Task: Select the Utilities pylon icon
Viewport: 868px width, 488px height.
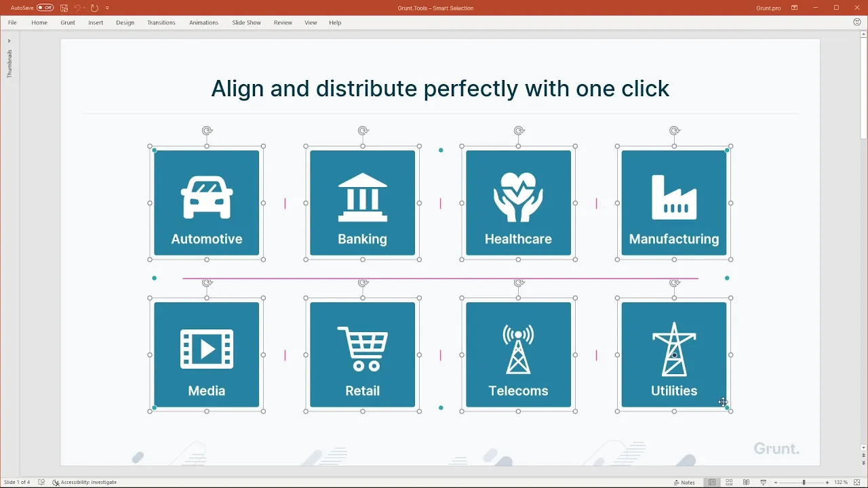Action: (674, 349)
